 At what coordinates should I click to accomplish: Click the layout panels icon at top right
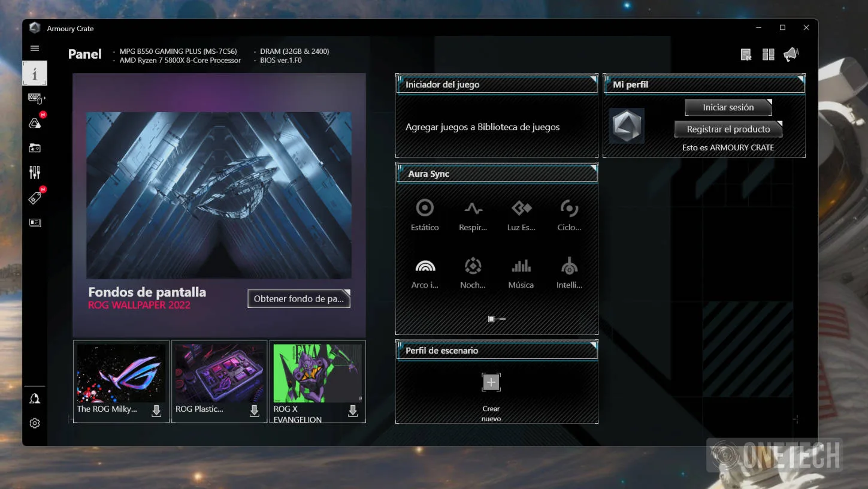tap(769, 55)
